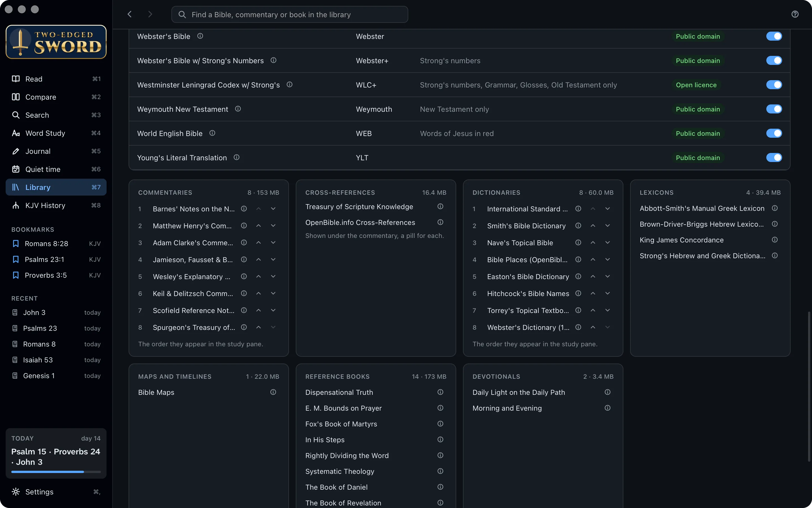This screenshot has width=812, height=508.
Task: Toggle off Webster's Bible w/ Strong's Numbers
Action: [x=774, y=60]
